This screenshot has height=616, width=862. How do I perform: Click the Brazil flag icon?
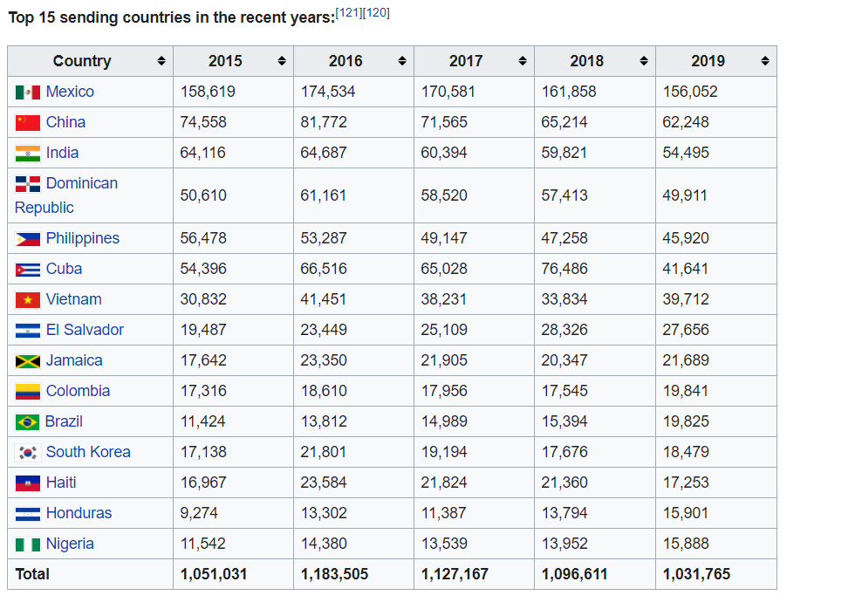(x=28, y=421)
